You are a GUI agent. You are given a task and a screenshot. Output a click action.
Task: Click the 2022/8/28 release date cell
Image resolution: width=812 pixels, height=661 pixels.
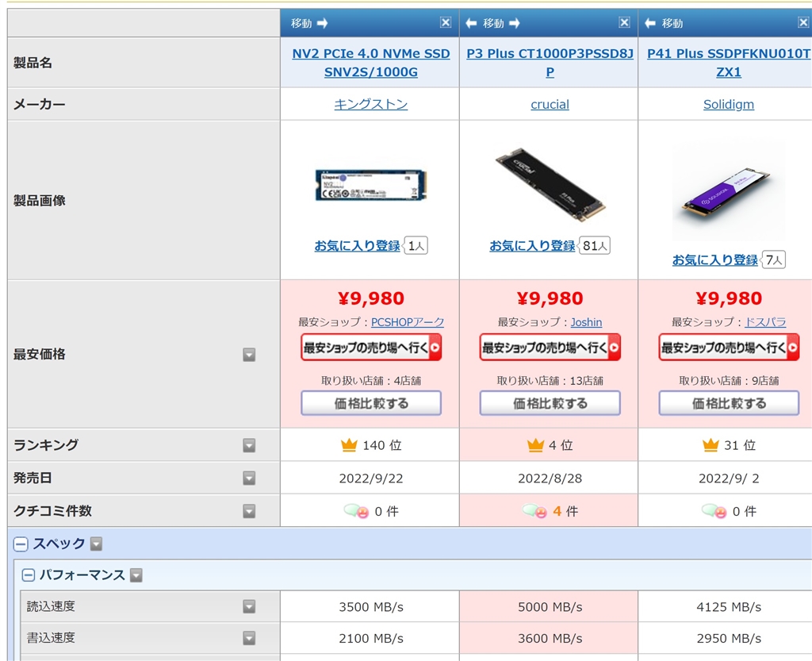[549, 478]
